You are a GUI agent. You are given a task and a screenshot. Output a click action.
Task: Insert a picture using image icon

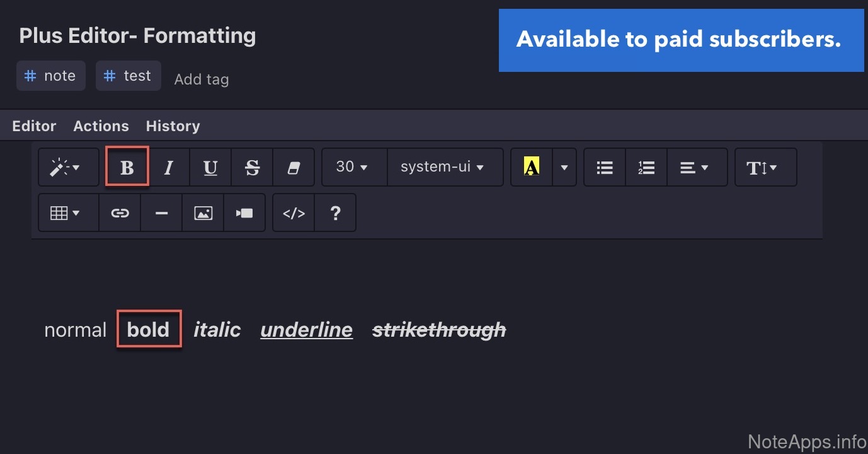click(x=203, y=213)
